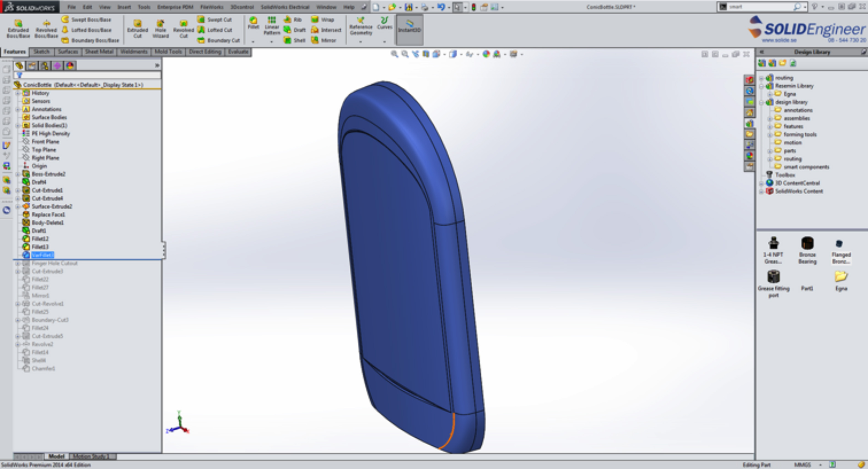Open the Reference Geometry tool
Screen dimensions: 868x469
(360, 26)
